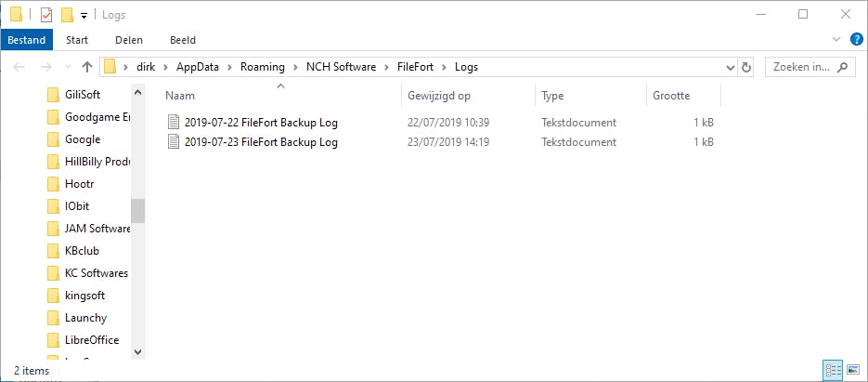Screen dimensions: 868x382
Task: Click the New folder quick access icon
Action: click(x=67, y=15)
